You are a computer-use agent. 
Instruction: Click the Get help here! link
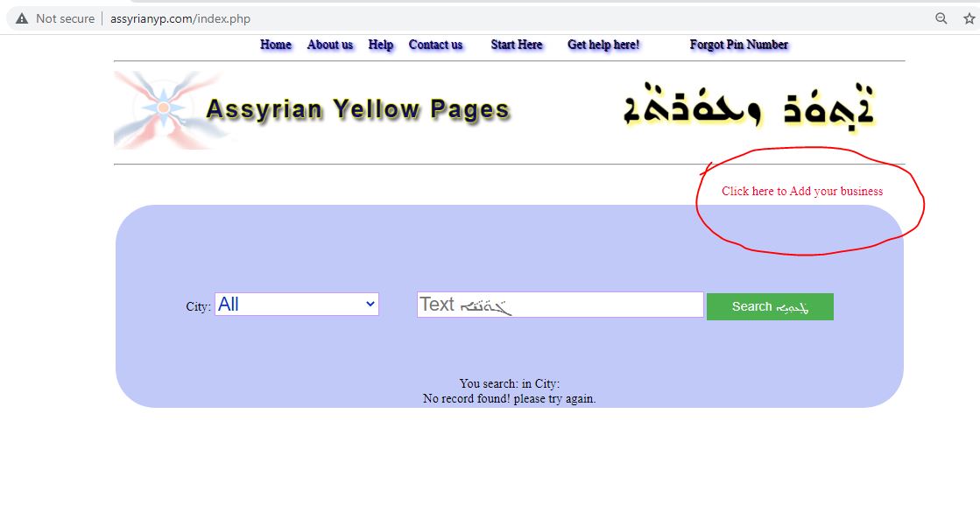(603, 45)
